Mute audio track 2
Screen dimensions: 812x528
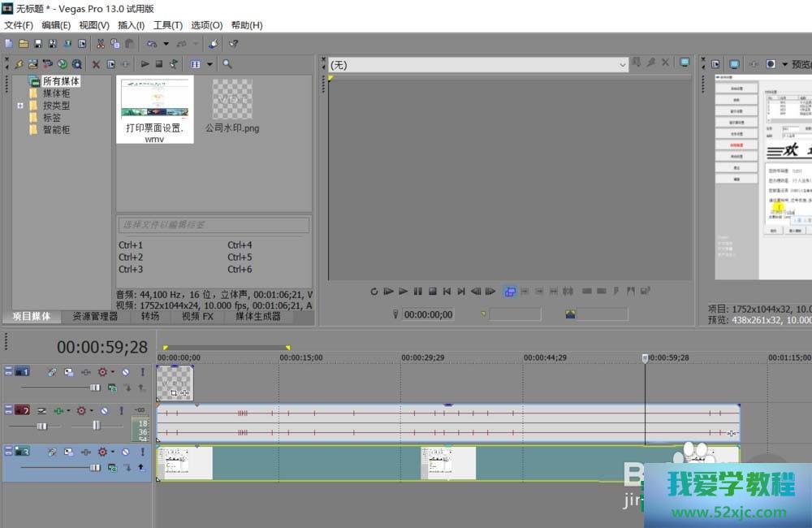(105, 411)
